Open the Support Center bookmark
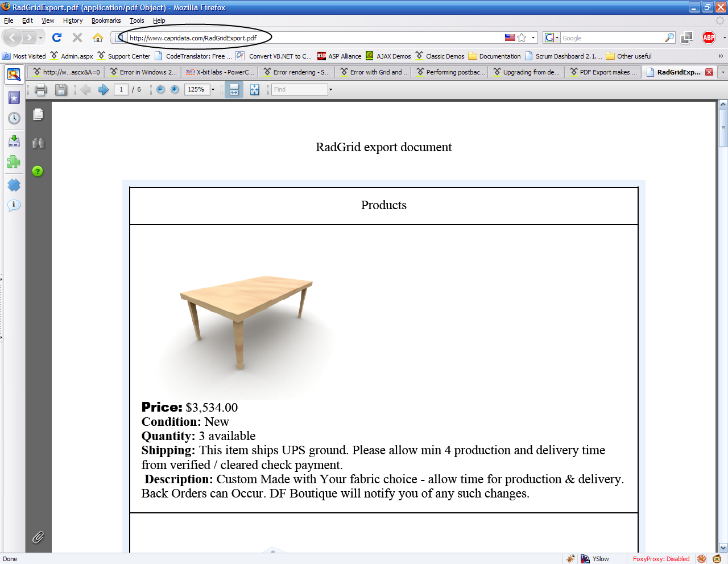Viewport: 728px width, 564px height. click(124, 56)
